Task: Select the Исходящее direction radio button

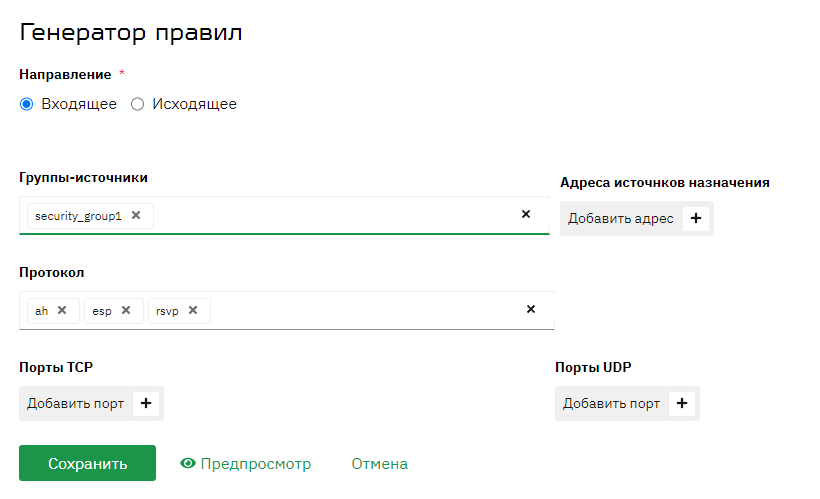Action: pos(138,104)
